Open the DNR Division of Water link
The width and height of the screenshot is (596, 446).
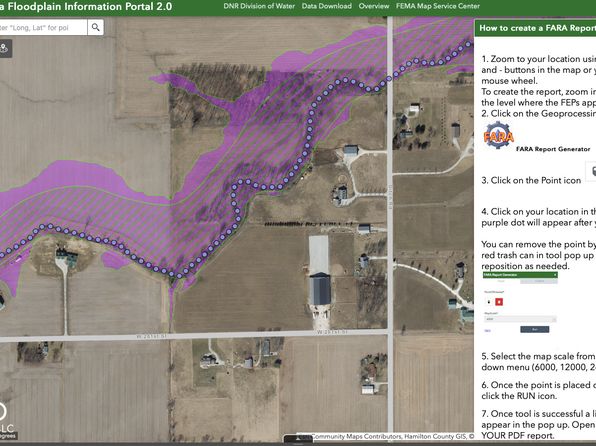pyautogui.click(x=259, y=6)
